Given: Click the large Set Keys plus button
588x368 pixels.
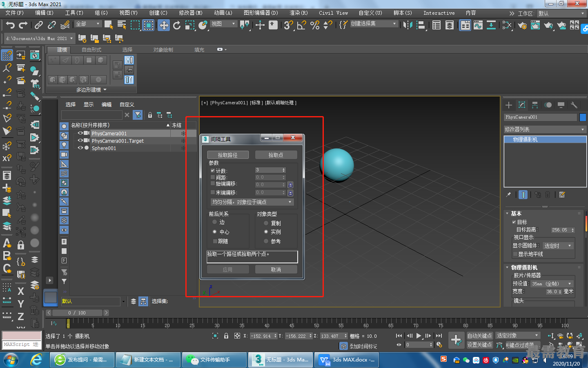Looking at the screenshot, I should [456, 340].
